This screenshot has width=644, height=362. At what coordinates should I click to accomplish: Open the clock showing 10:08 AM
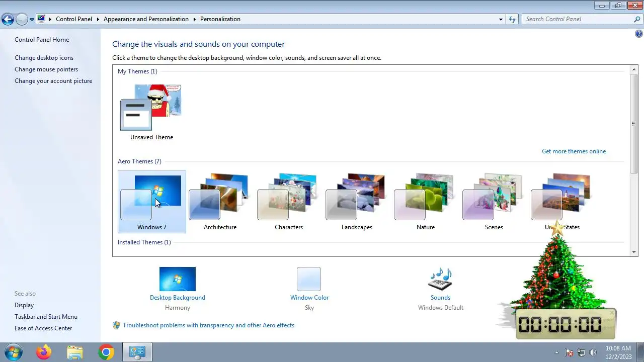(618, 352)
